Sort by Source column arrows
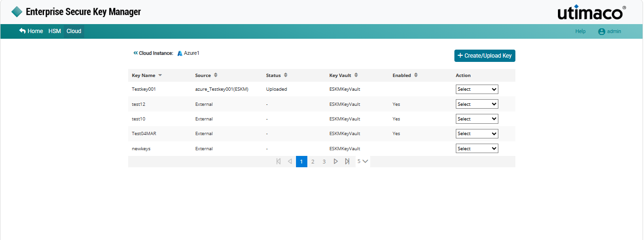This screenshot has height=240, width=644. point(216,75)
